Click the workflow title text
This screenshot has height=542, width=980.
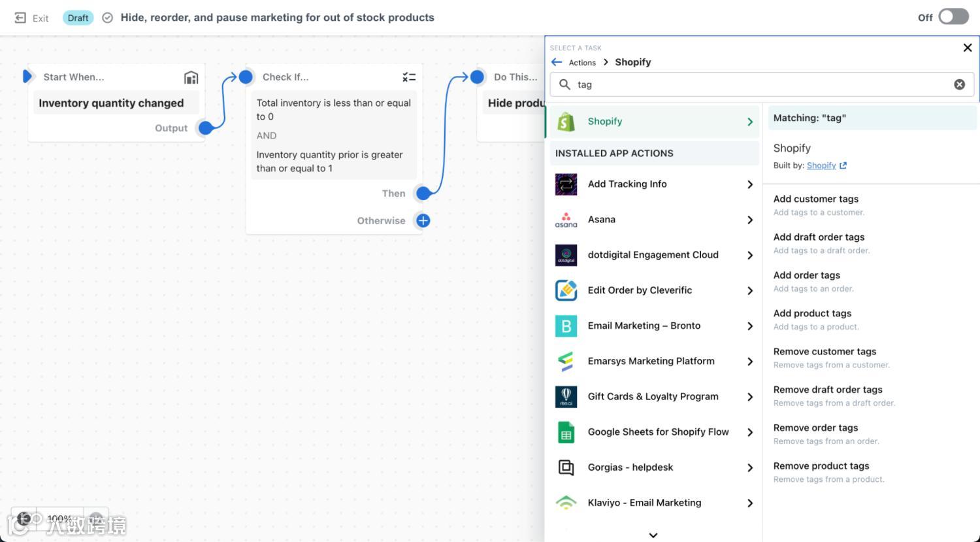click(x=278, y=18)
